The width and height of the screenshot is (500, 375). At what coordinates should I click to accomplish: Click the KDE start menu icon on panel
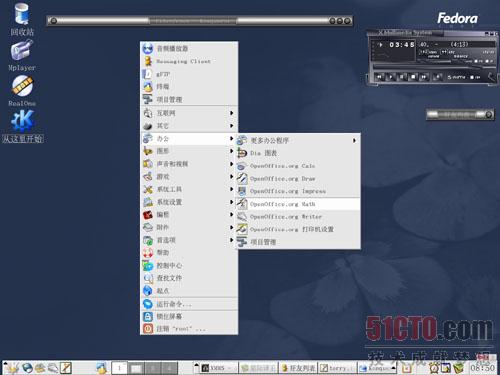click(12, 367)
